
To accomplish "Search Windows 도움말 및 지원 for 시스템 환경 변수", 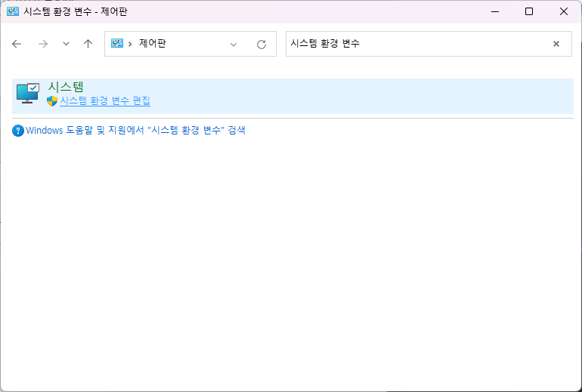I will pyautogui.click(x=135, y=131).
